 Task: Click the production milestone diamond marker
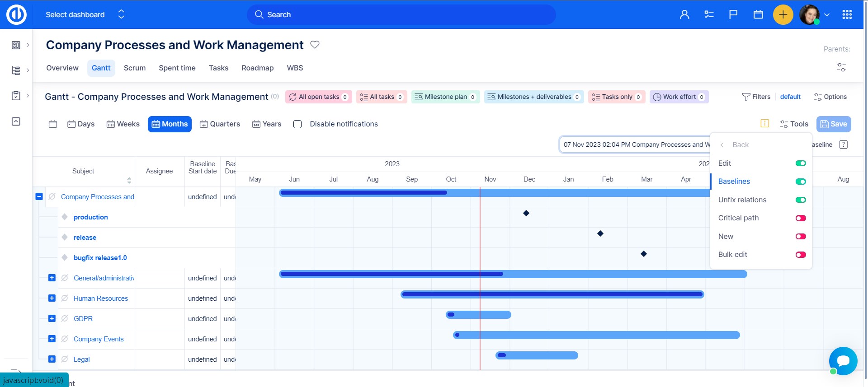tap(526, 213)
